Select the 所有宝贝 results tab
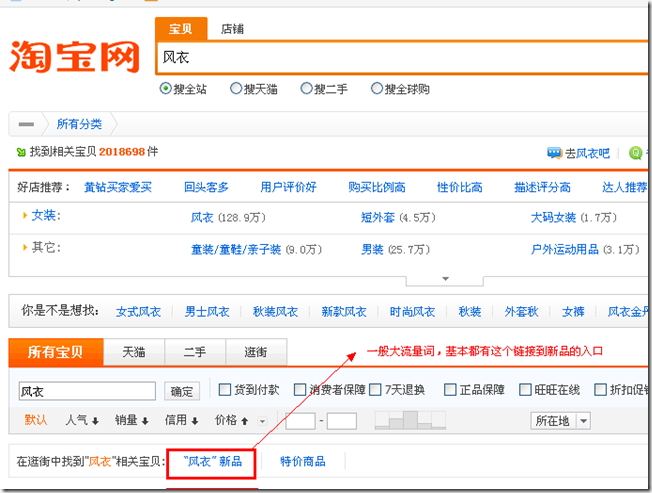The height and width of the screenshot is (493, 652). (x=56, y=352)
